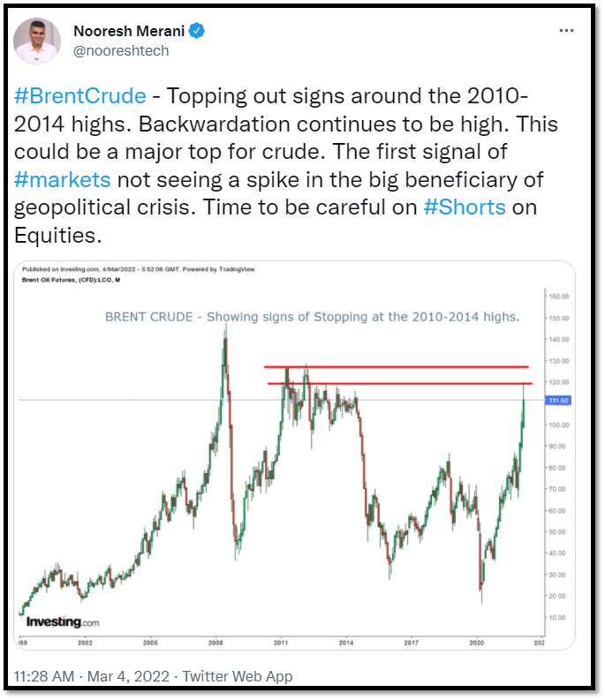Follow the #Shorts hashtag link
Viewport: 605px width, 700px height.
point(465,207)
